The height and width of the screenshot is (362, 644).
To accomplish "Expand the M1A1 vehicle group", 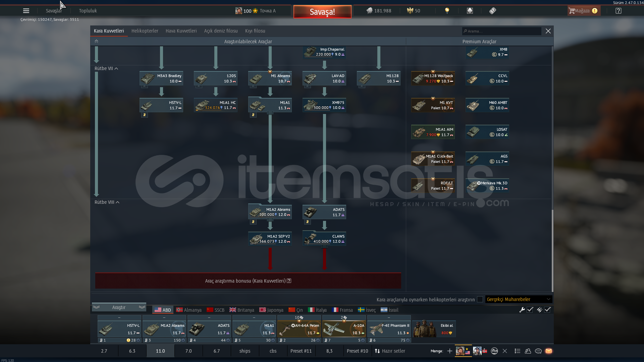I will click(270, 113).
